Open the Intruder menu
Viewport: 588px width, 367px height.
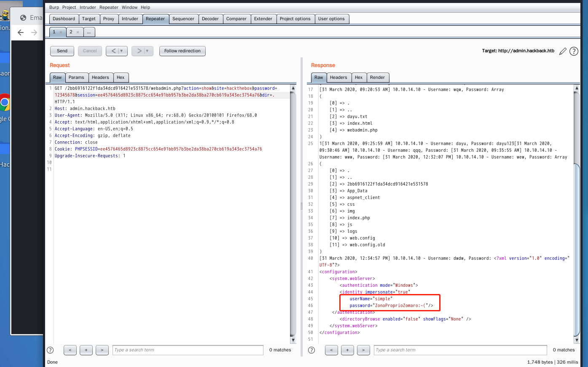[88, 7]
